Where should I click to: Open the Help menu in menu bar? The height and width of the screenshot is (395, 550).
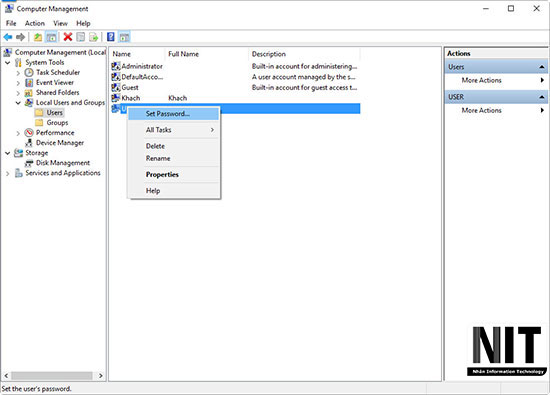click(83, 24)
